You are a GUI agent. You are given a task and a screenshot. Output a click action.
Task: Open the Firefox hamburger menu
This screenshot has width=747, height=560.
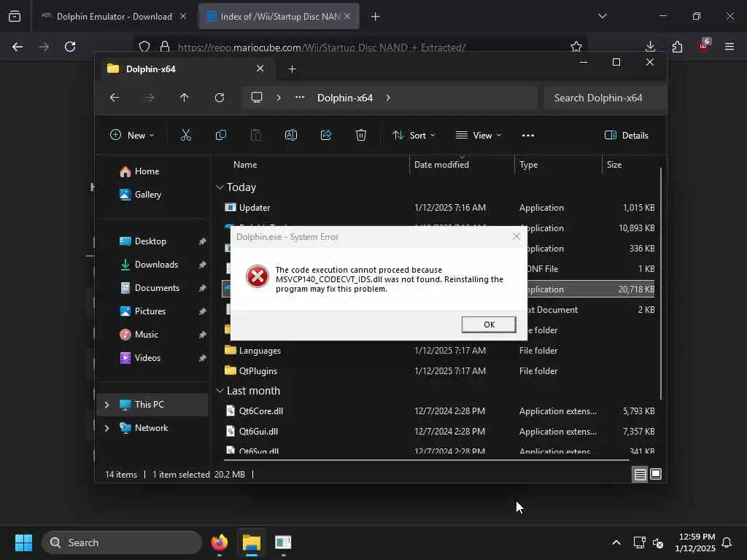729,47
